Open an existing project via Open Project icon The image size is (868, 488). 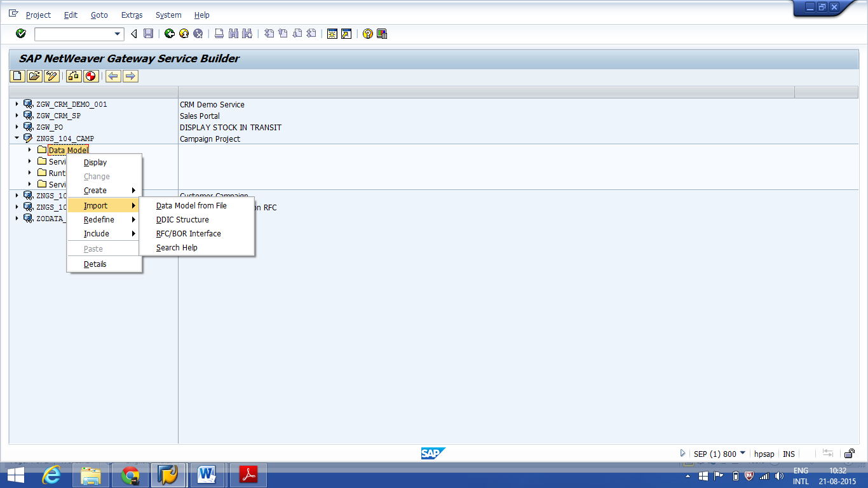click(34, 76)
